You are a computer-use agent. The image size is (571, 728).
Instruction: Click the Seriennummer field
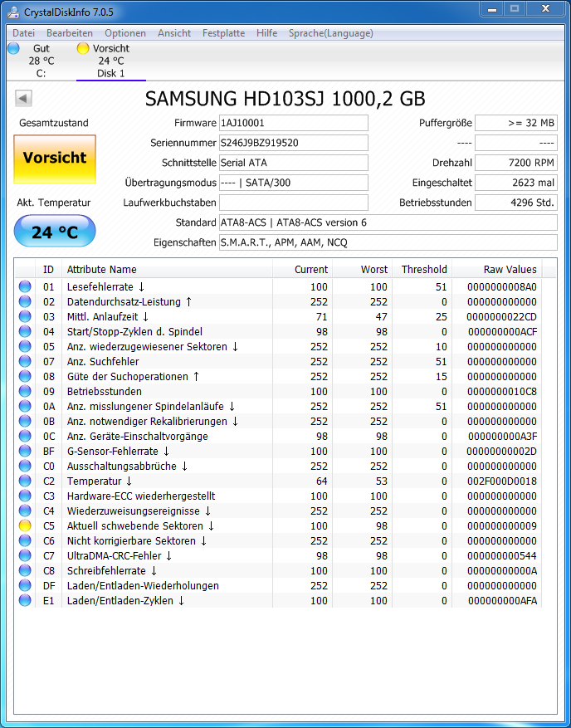pyautogui.click(x=294, y=143)
